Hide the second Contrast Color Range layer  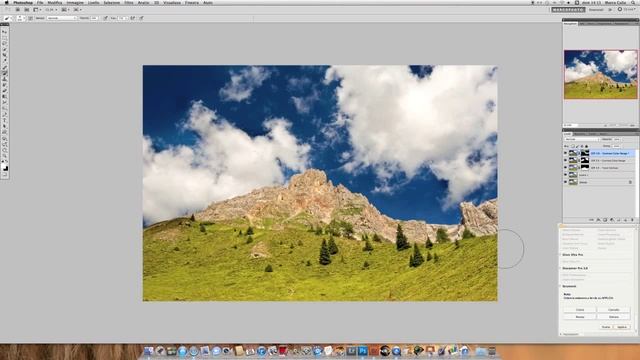point(565,160)
